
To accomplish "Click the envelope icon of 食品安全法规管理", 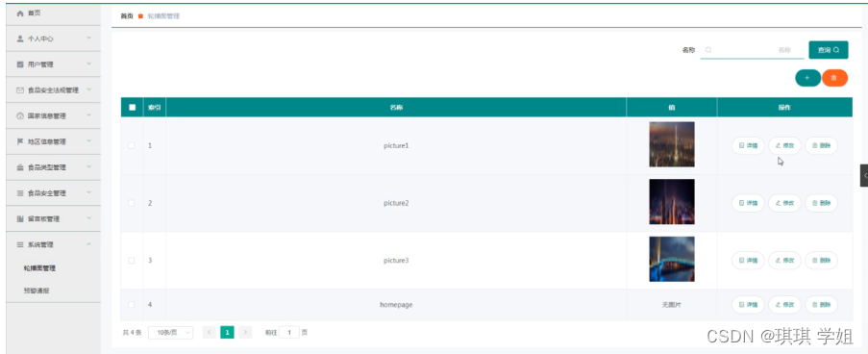I will tap(20, 89).
